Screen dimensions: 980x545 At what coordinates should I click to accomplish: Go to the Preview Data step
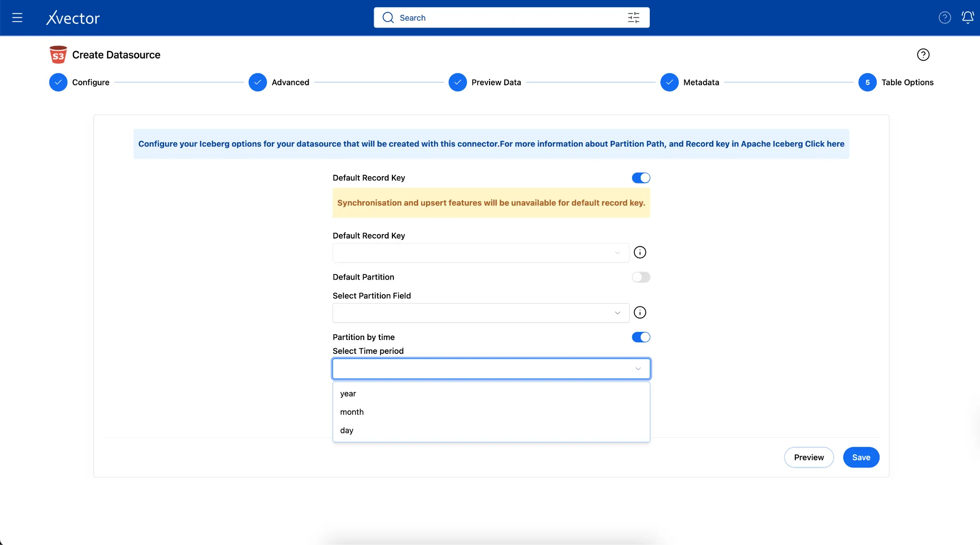tap(485, 82)
